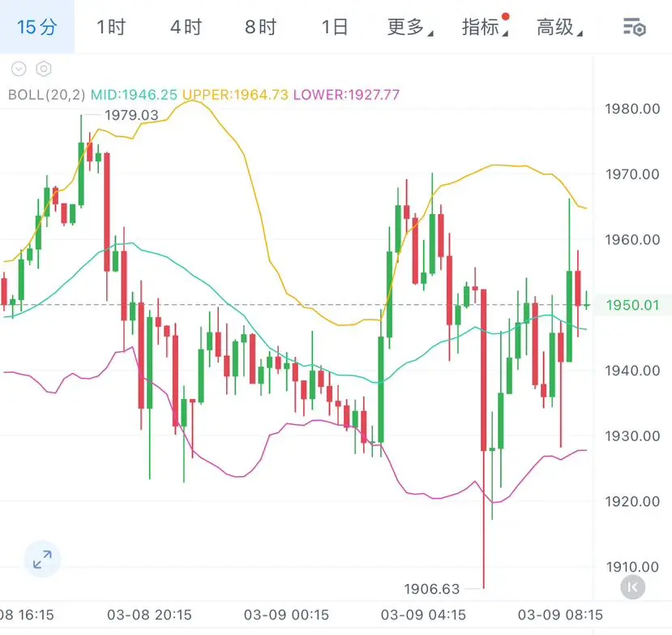The image size is (672, 635).
Task: Switch to the 15分 timeframe tab
Action: point(37,28)
